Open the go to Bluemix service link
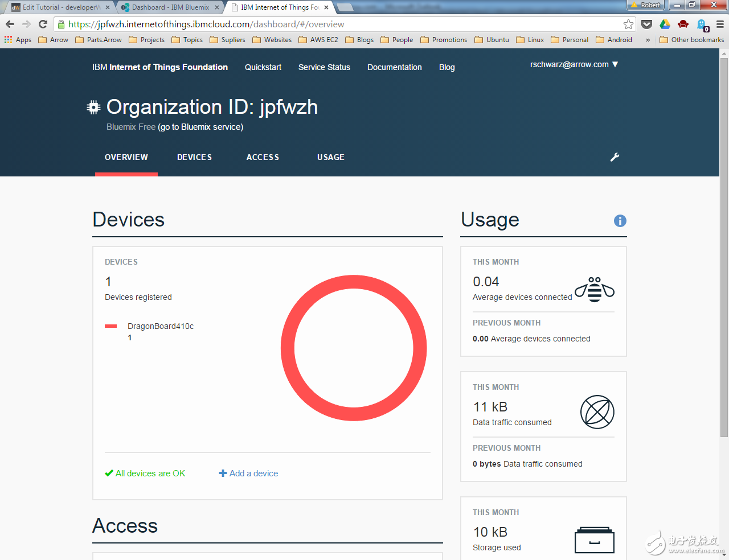The height and width of the screenshot is (560, 729). click(x=200, y=127)
